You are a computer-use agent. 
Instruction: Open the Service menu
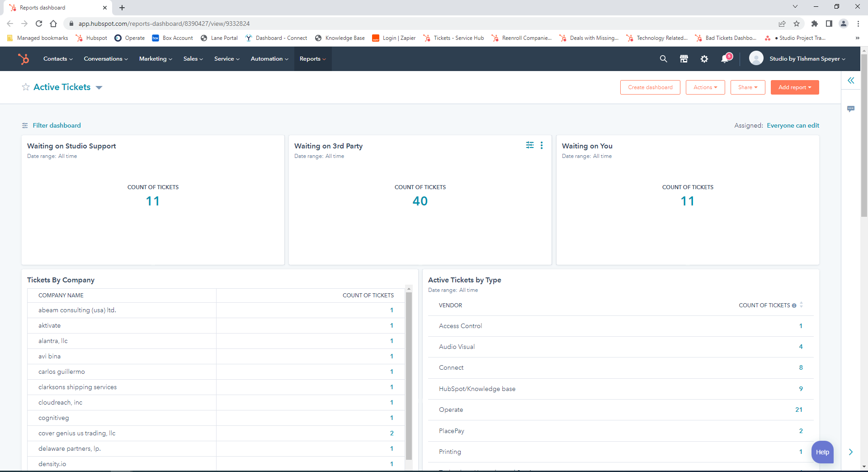pos(226,59)
